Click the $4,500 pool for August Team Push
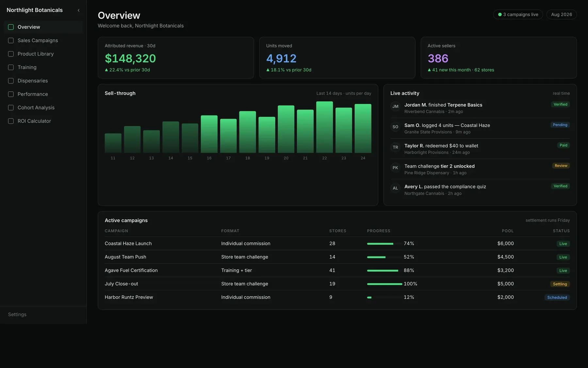 point(505,257)
